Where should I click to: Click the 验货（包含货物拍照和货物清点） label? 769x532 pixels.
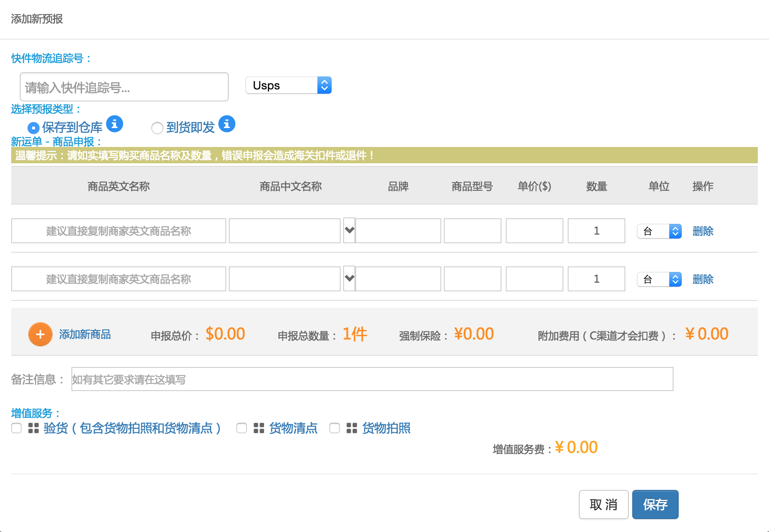coord(132,428)
